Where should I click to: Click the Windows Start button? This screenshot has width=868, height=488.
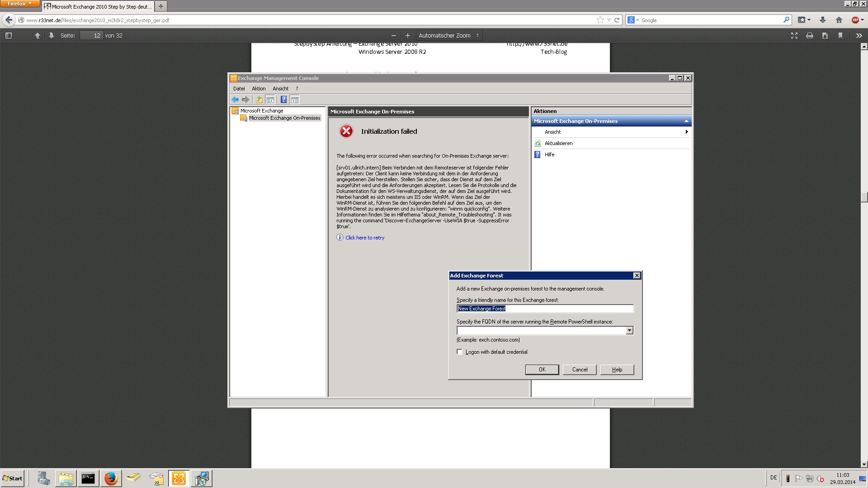click(x=12, y=478)
